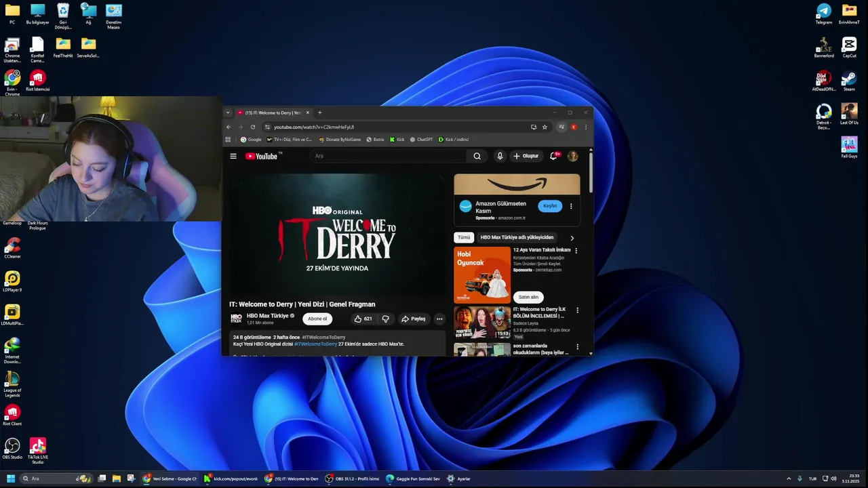Open the Kick bookmark
The height and width of the screenshot is (488, 868).
[x=397, y=140]
